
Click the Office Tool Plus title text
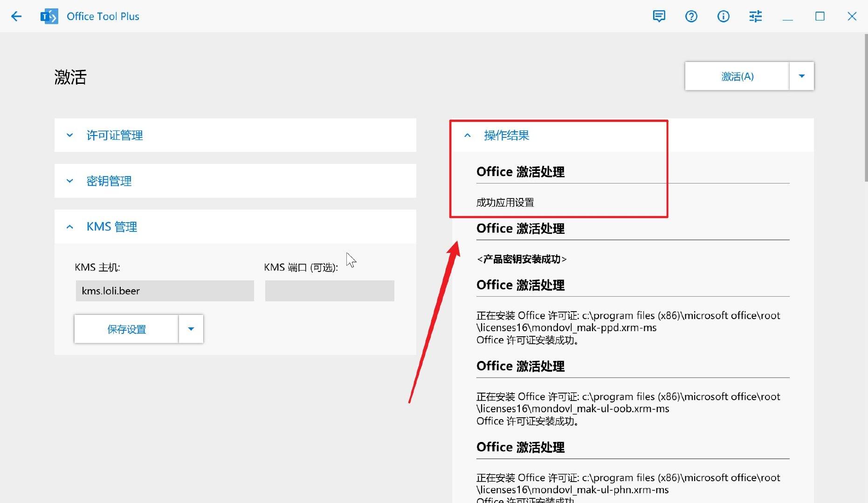(x=103, y=16)
